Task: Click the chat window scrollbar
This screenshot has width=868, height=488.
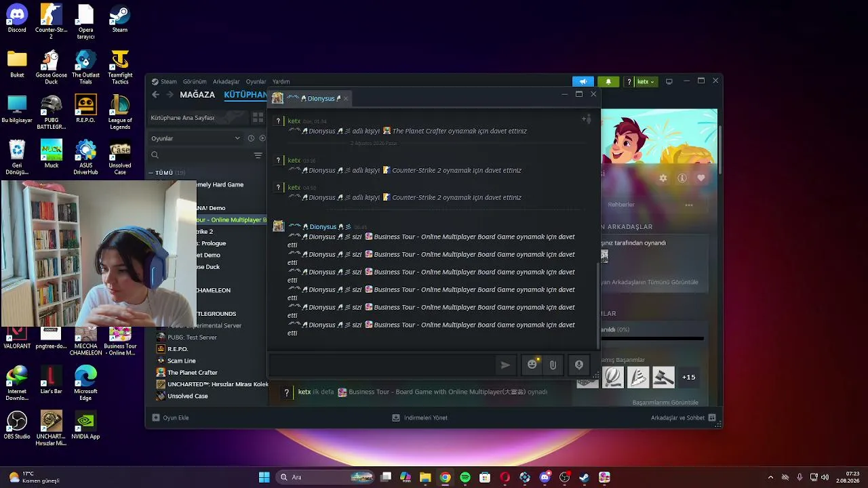Action: coord(597,305)
